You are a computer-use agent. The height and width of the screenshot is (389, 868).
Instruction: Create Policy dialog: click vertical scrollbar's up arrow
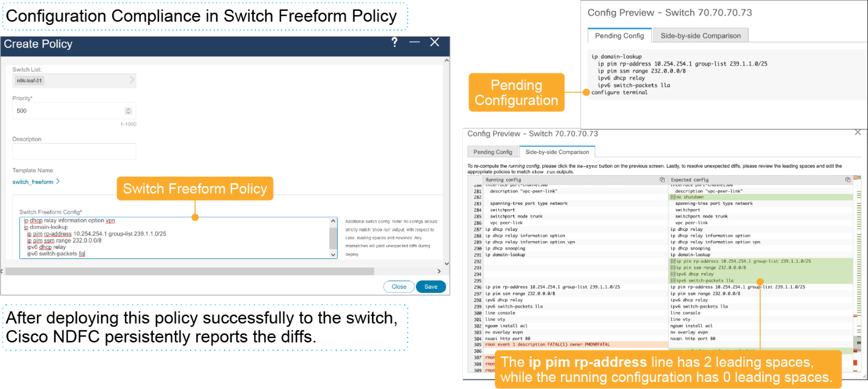(447, 60)
